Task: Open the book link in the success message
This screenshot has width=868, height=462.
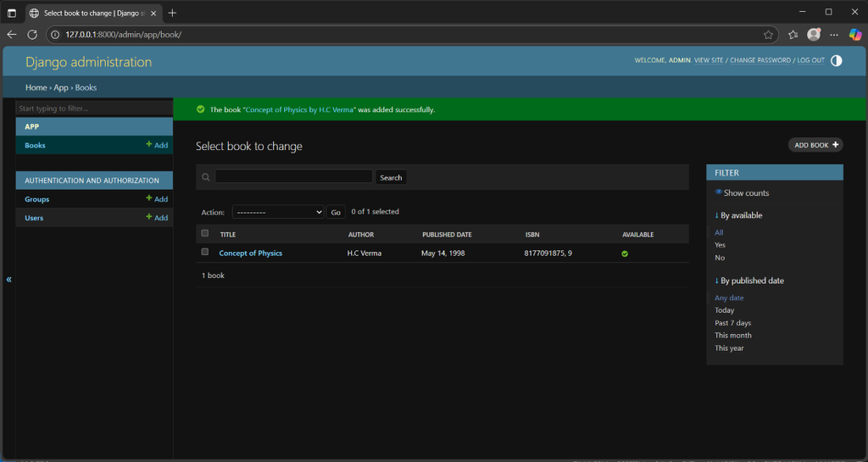Action: pyautogui.click(x=299, y=109)
